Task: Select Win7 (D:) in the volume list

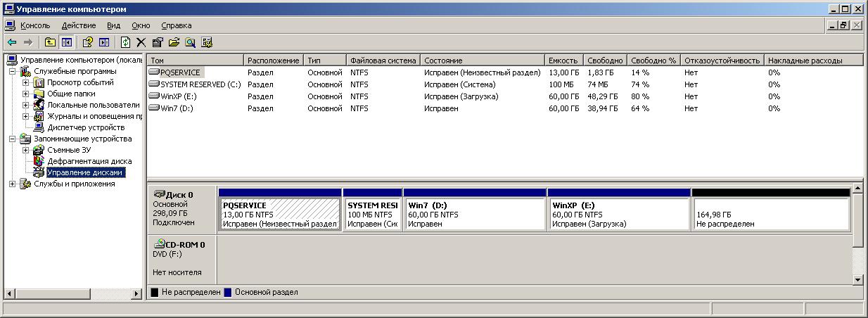Action: [177, 108]
